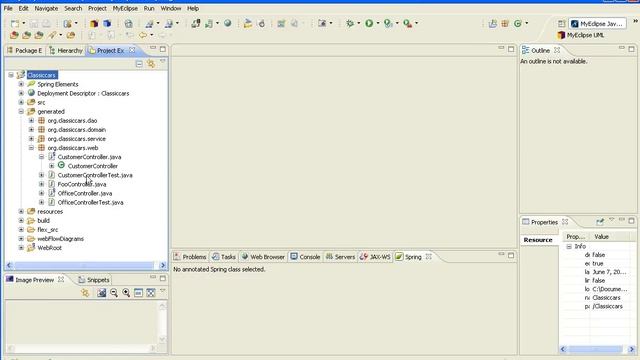640x360 pixels.
Task: Click the External Tools run icon
Action: [407, 23]
